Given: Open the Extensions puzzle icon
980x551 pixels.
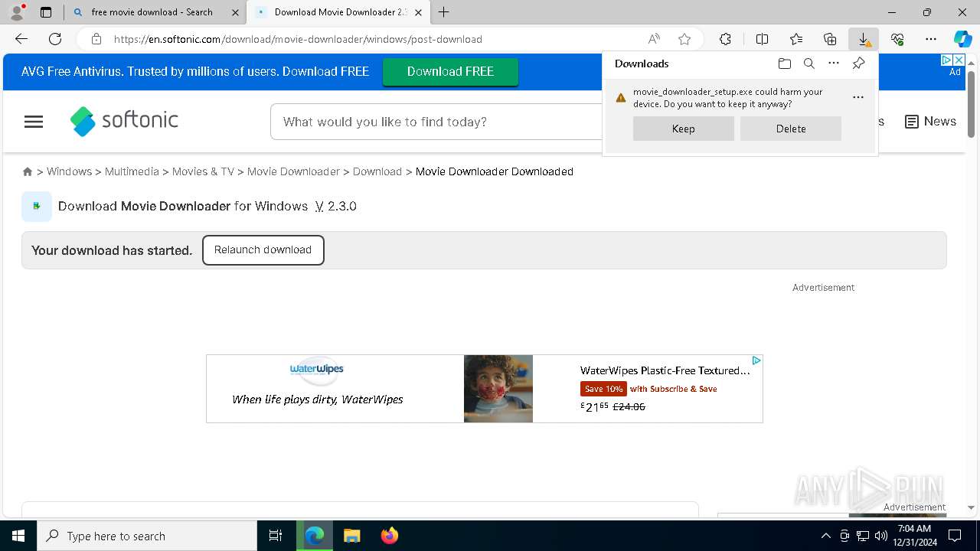Looking at the screenshot, I should pos(725,39).
